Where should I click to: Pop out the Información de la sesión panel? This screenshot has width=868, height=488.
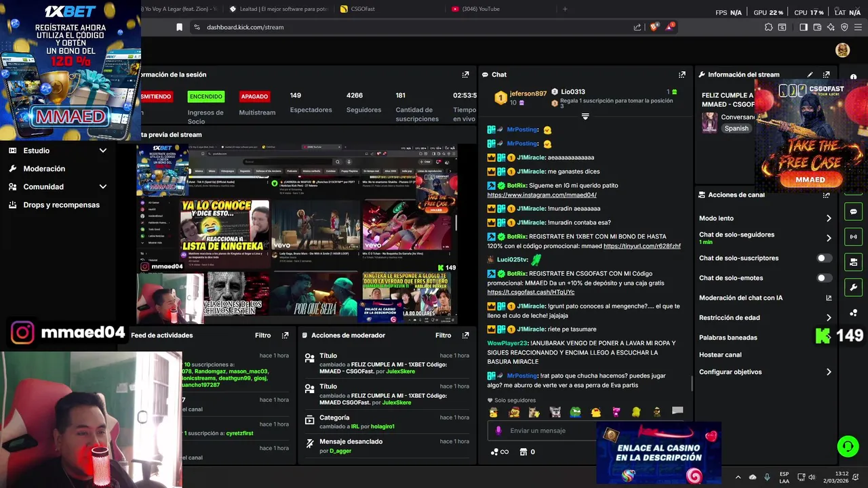465,75
